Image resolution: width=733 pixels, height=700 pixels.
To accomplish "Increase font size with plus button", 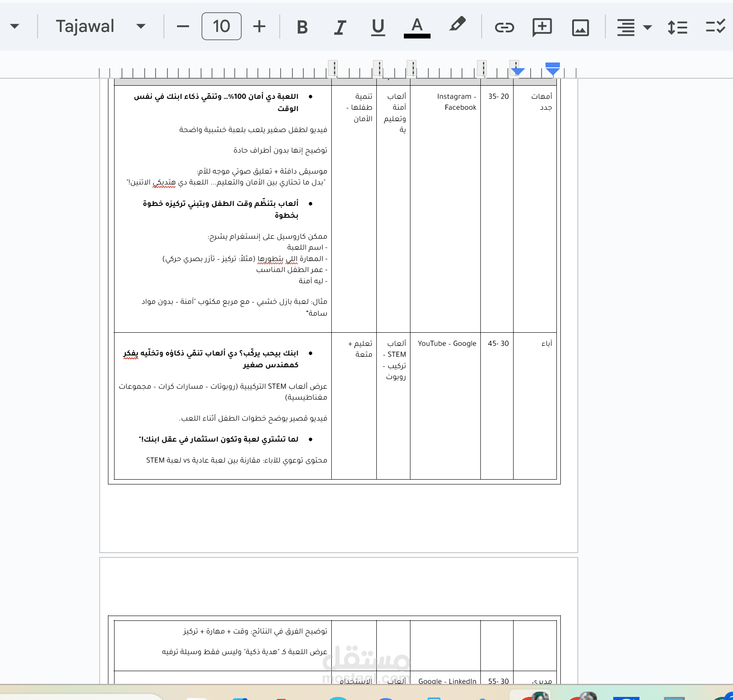I will 259,26.
